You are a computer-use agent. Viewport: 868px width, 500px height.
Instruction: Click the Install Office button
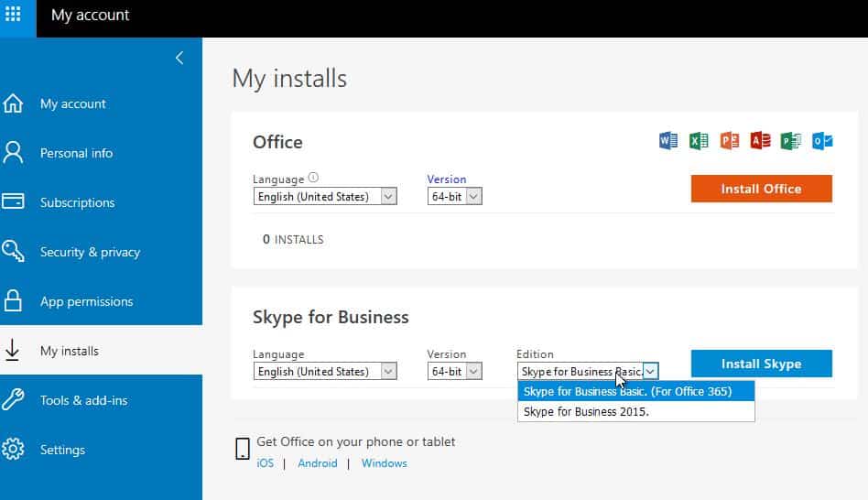[x=761, y=189]
